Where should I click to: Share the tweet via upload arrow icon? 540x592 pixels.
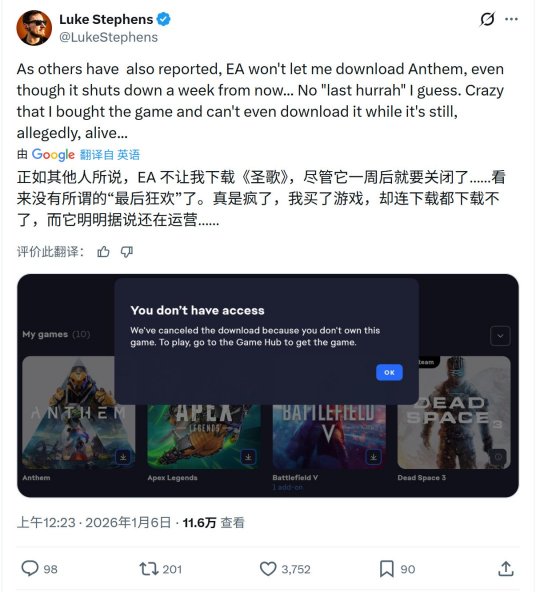[505, 569]
